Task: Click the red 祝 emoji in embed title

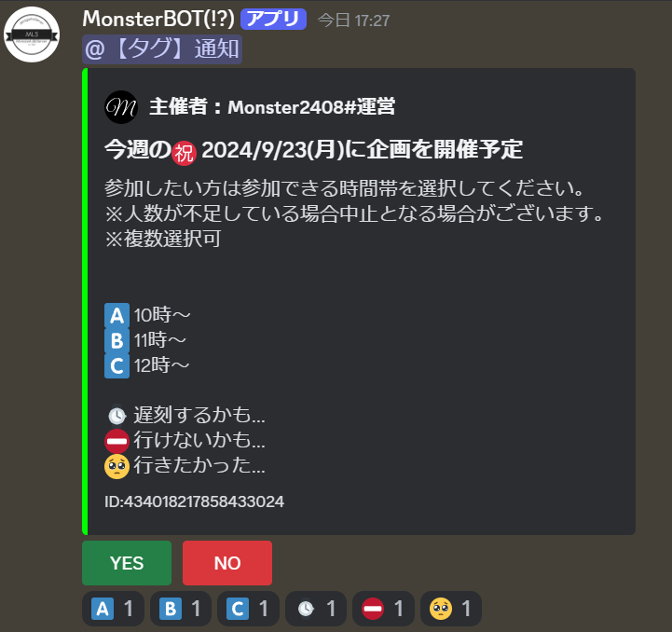Action: click(x=185, y=153)
